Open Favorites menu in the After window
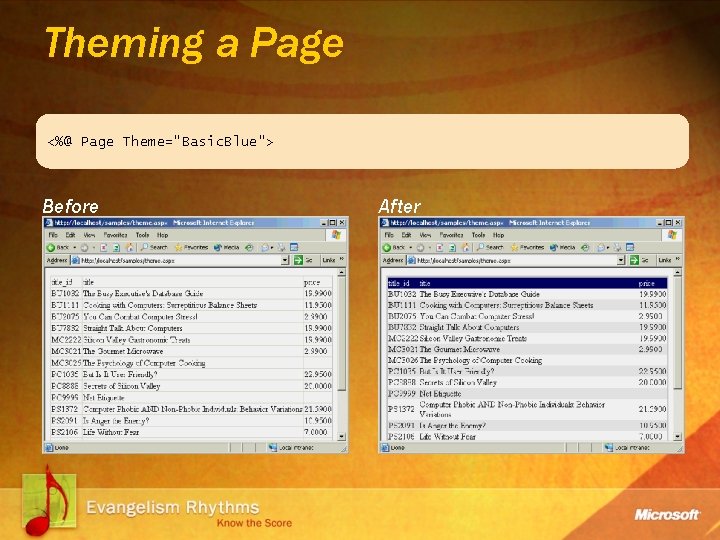 (x=451, y=235)
